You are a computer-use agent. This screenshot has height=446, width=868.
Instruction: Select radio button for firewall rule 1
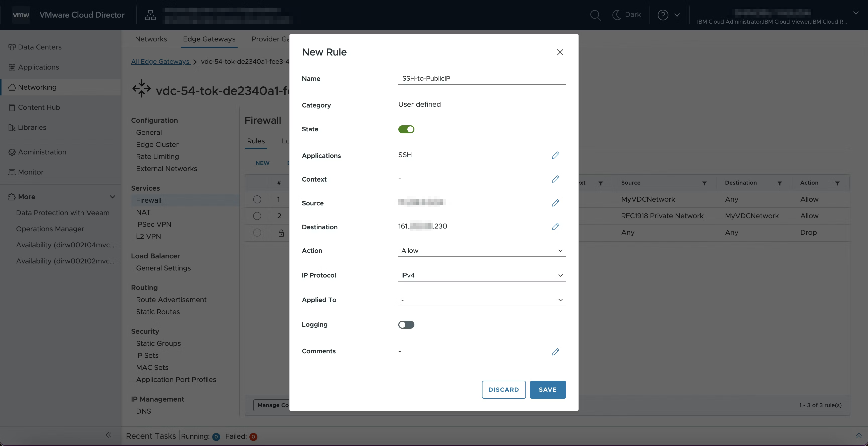pos(257,199)
